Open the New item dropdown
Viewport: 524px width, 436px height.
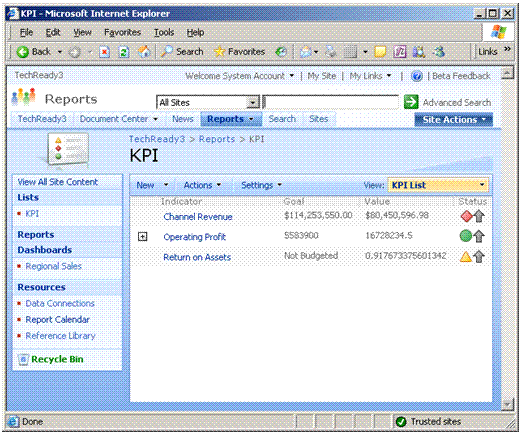click(x=152, y=185)
